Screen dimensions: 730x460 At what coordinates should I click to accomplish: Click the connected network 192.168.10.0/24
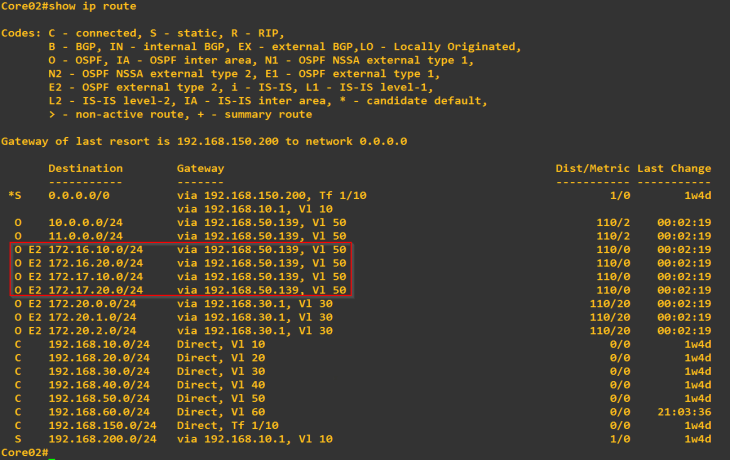(x=100, y=343)
